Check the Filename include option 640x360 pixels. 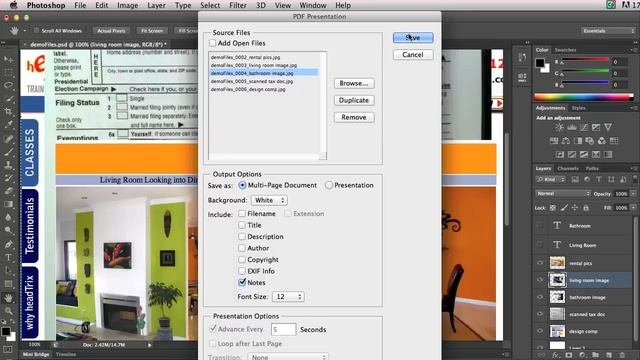242,213
